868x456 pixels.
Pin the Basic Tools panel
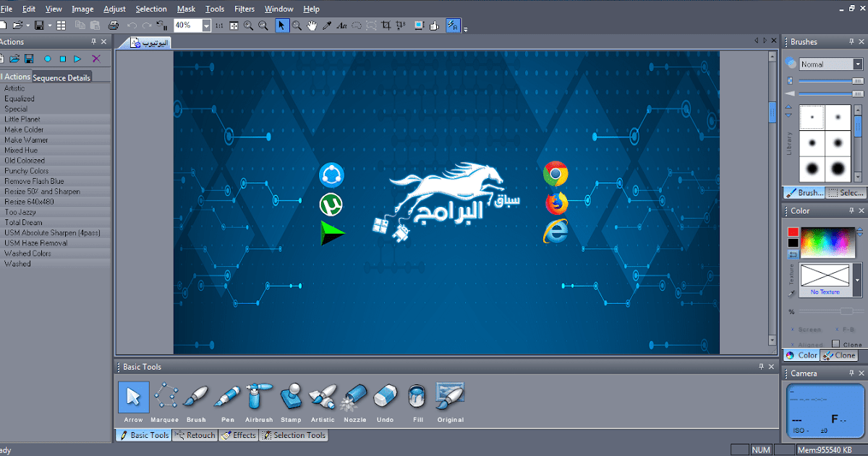coord(760,367)
